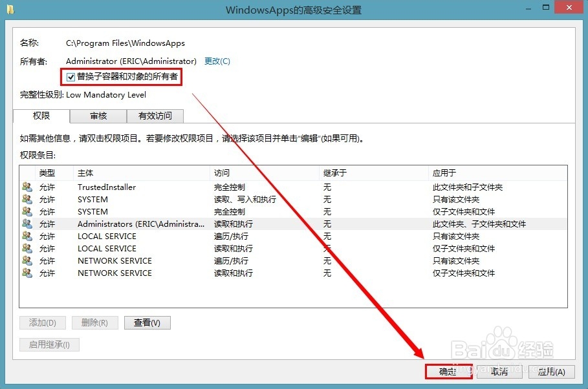Click the NETWORK SERVICE entry's user icon
Image resolution: width=588 pixels, height=389 pixels.
(27, 260)
